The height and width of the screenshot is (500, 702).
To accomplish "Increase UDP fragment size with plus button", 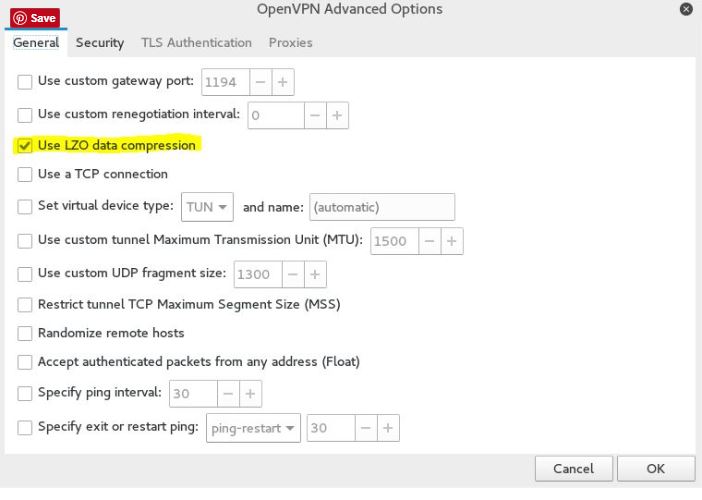I will (x=315, y=274).
